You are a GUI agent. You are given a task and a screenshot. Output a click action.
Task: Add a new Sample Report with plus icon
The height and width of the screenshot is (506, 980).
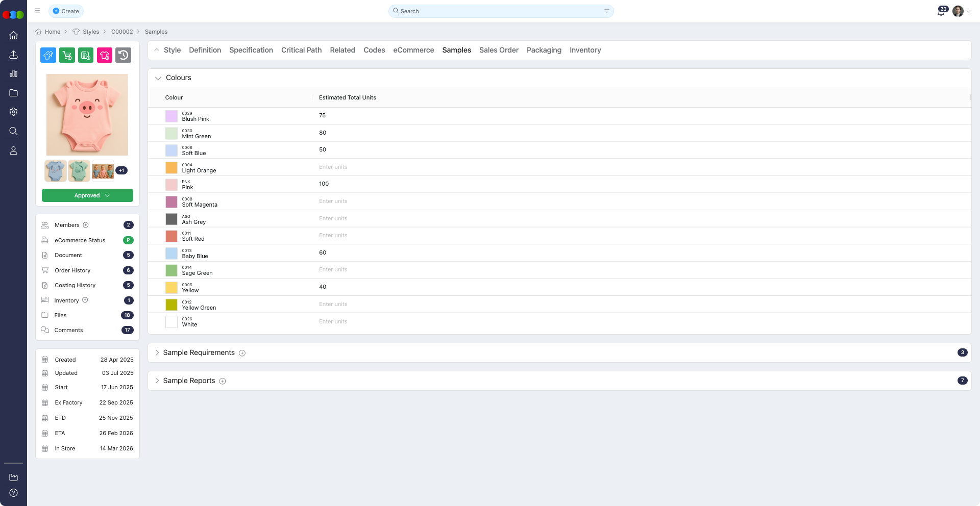(x=223, y=381)
